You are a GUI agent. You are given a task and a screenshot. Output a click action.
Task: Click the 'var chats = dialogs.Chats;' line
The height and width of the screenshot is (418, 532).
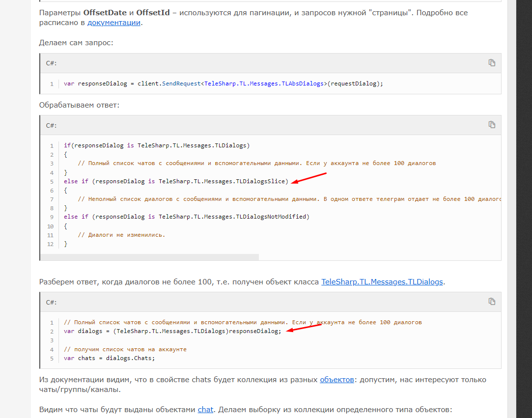click(x=109, y=358)
